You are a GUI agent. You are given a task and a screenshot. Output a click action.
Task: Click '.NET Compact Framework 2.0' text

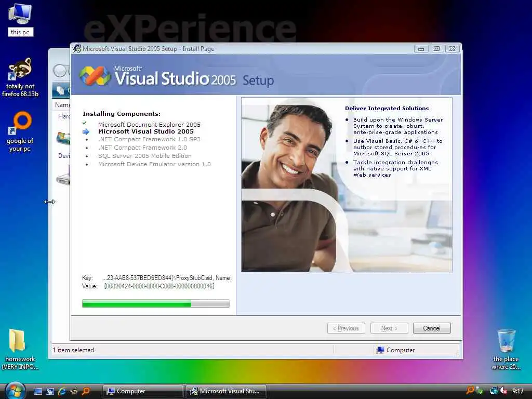pyautogui.click(x=142, y=148)
